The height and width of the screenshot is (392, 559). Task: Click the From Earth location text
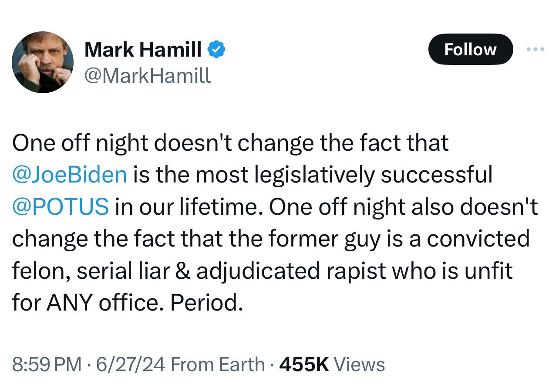[217, 364]
